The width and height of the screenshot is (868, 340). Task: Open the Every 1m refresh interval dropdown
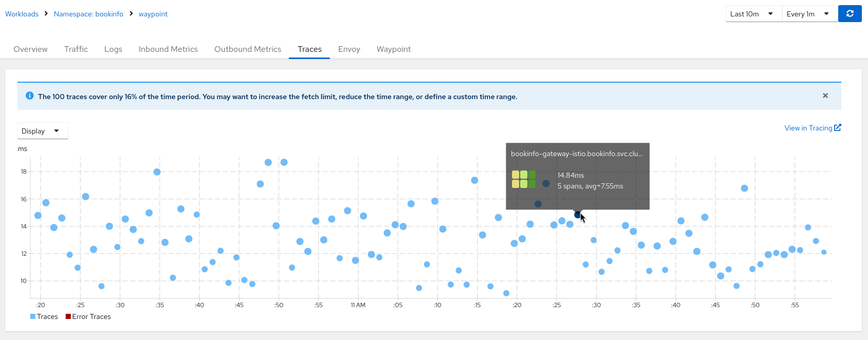(808, 14)
